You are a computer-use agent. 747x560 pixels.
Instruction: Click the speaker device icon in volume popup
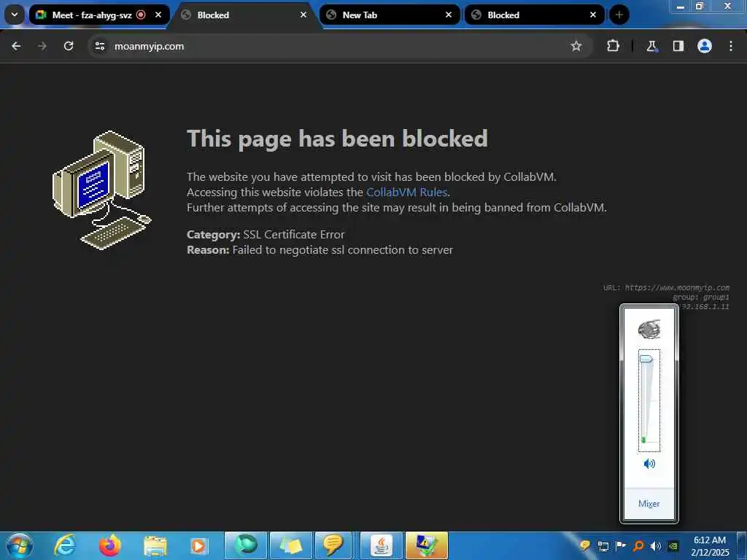649,329
